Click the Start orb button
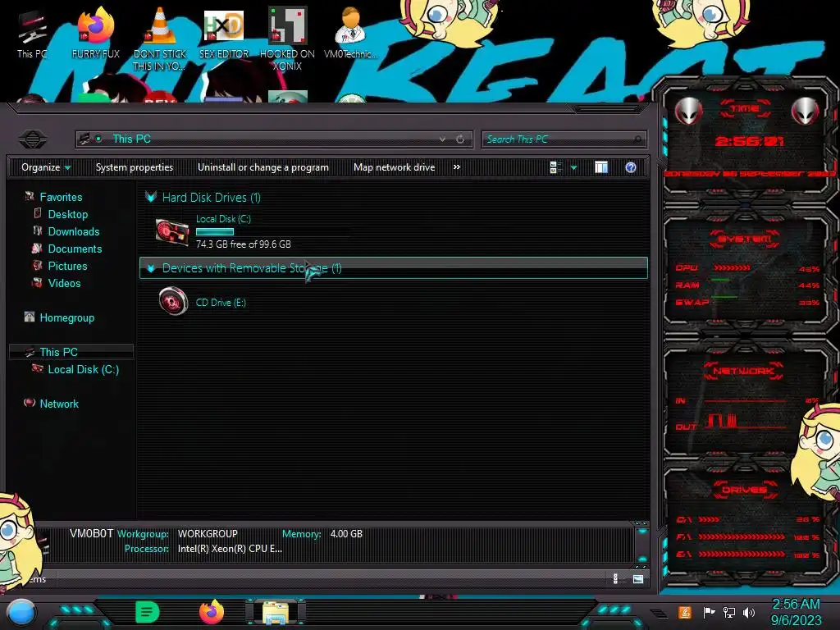The image size is (840, 630). pos(21,613)
